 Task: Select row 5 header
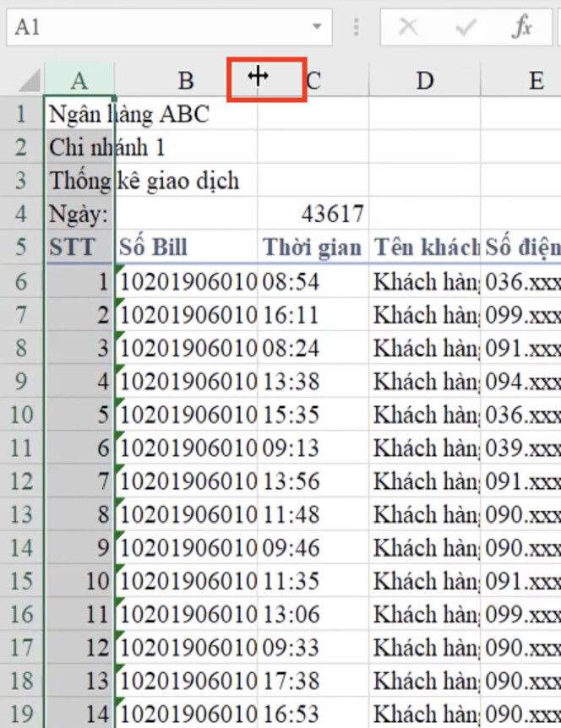click(x=21, y=247)
